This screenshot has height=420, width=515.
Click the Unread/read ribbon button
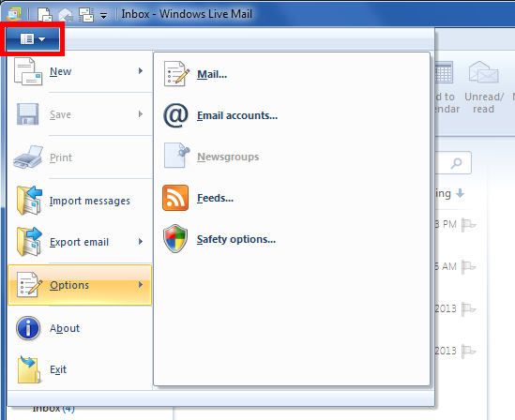pos(483,87)
